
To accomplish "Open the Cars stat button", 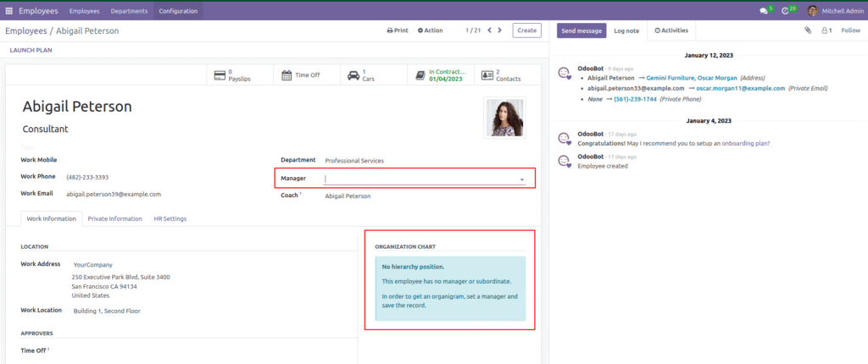I will [374, 74].
